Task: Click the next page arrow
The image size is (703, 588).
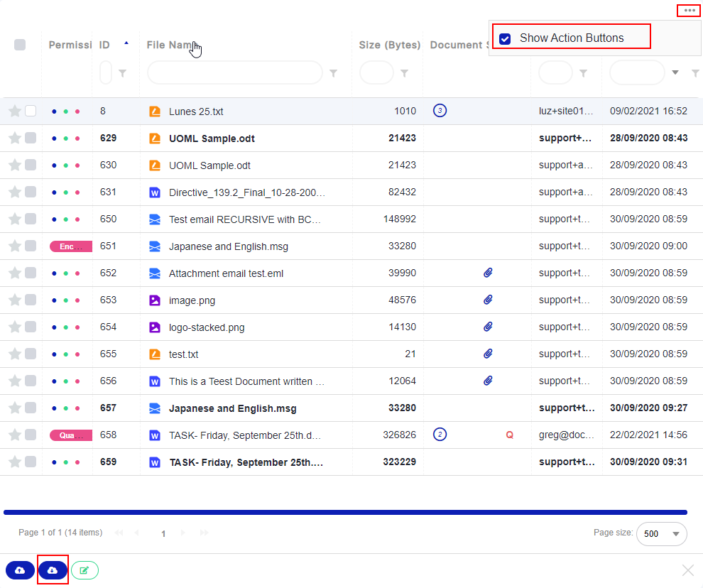Action: 183,533
